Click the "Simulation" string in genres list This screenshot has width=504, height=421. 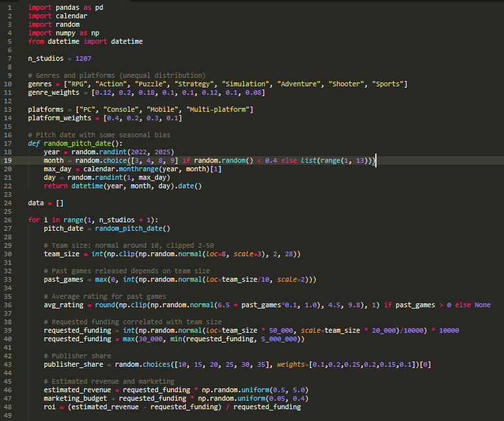(x=247, y=84)
